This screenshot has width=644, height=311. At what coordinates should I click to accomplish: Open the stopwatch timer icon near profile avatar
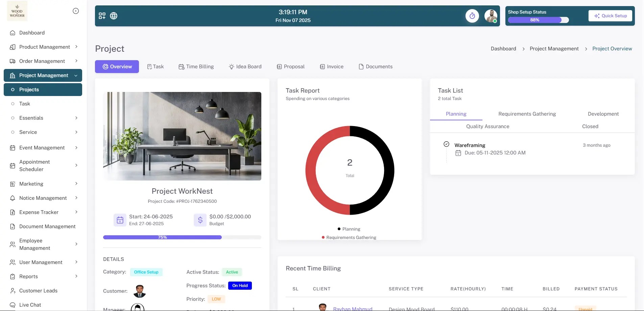click(472, 16)
